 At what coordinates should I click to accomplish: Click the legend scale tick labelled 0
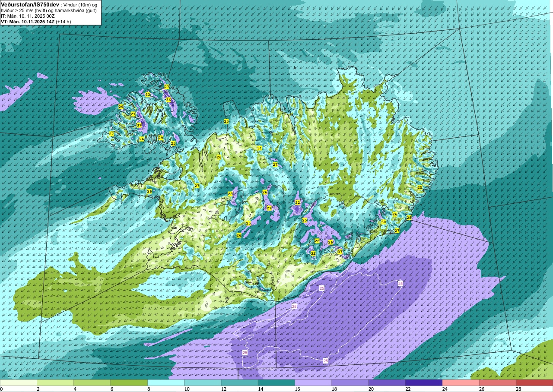click(2, 389)
